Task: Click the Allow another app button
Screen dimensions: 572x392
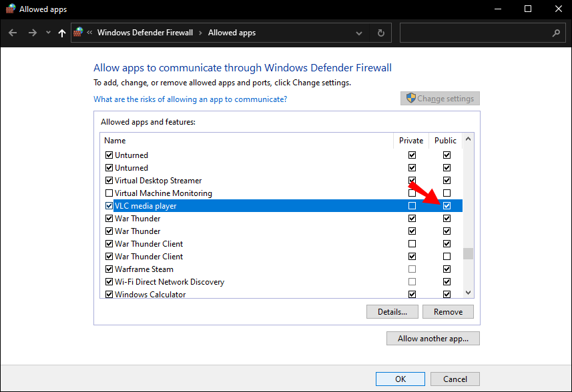Action: 433,339
